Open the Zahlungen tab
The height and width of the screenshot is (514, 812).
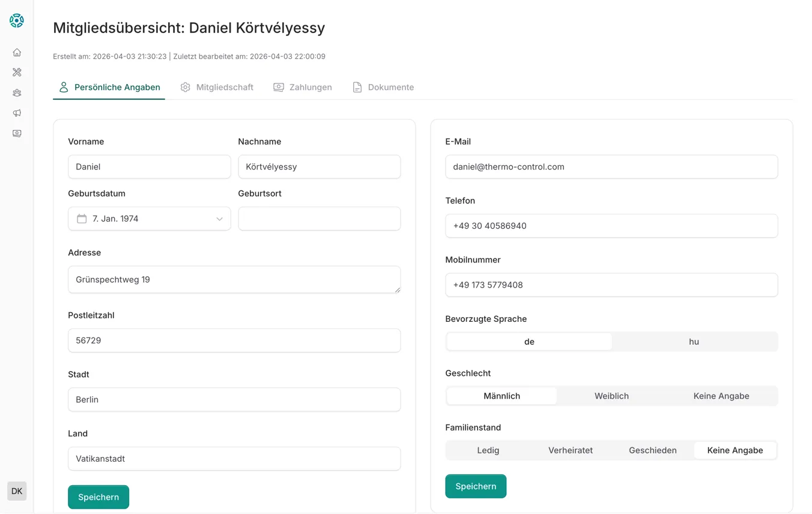pos(303,87)
